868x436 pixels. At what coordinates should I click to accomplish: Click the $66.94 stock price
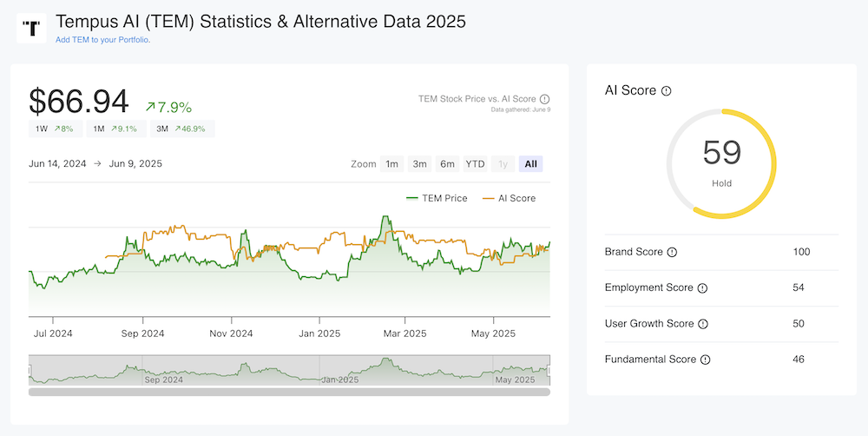click(x=79, y=102)
